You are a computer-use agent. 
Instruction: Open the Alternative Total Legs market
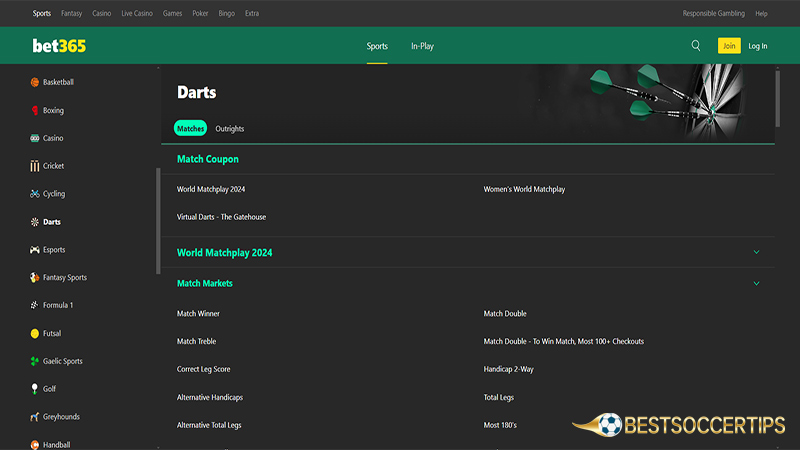(209, 425)
